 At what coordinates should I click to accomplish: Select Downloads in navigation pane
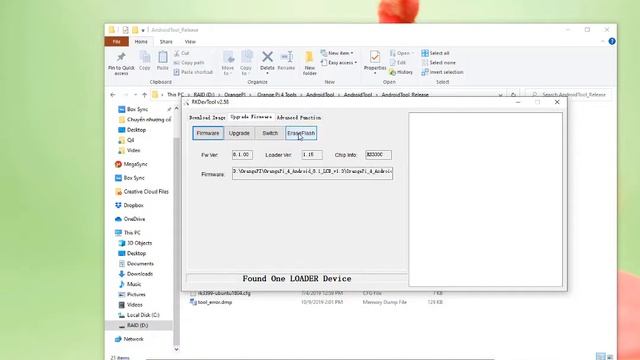point(136,274)
